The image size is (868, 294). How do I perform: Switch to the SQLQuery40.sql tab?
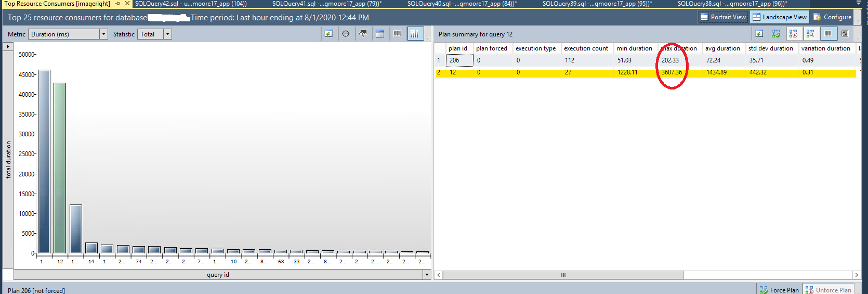point(462,4)
